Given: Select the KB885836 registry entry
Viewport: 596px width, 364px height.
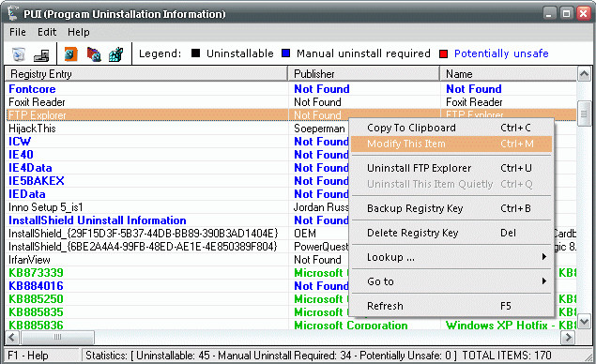Looking at the screenshot, I should click(36, 325).
